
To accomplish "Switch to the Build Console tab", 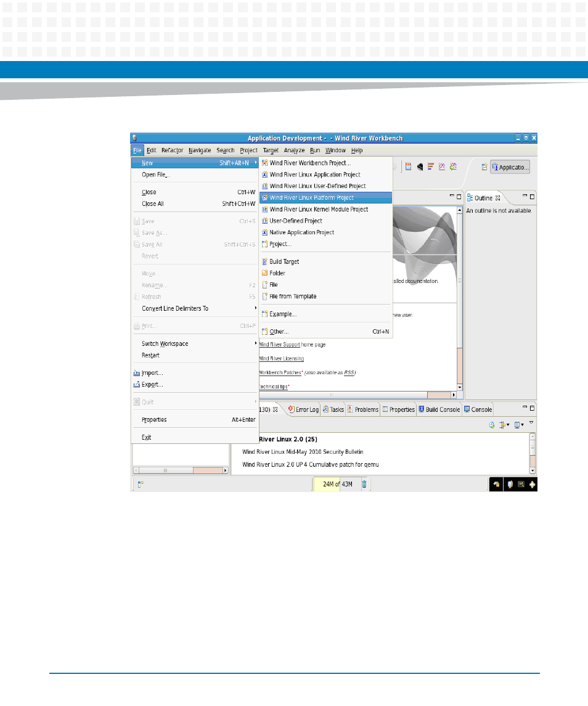I will tap(439, 409).
